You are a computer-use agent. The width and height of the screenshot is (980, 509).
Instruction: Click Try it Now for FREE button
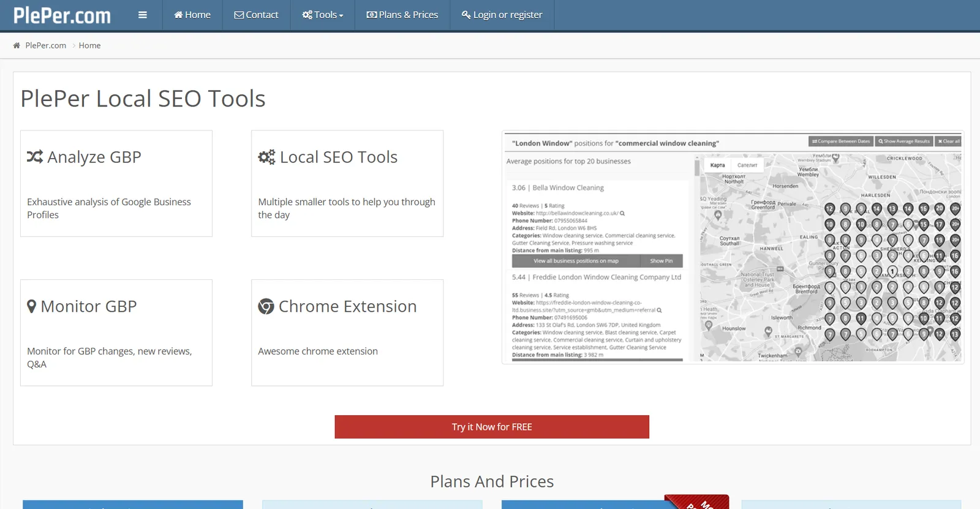click(492, 427)
